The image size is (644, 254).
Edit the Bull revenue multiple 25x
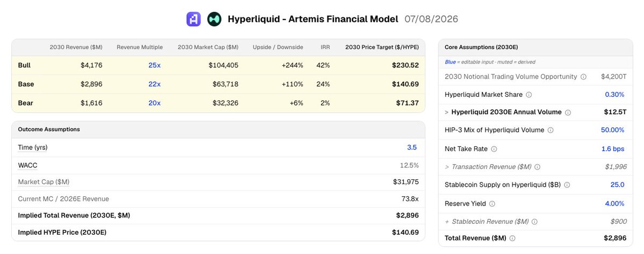pyautogui.click(x=155, y=65)
